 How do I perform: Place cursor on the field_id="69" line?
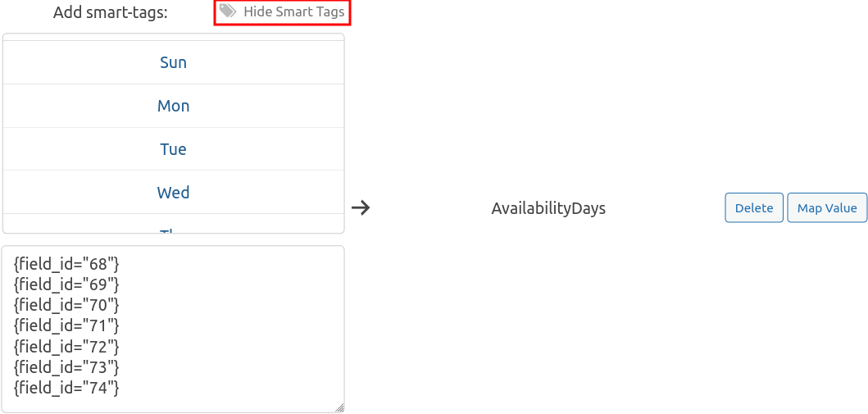click(x=67, y=284)
